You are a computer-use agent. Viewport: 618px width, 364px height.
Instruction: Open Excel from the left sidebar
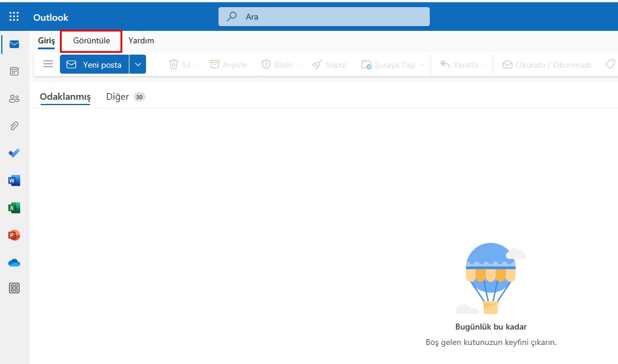coord(14,207)
